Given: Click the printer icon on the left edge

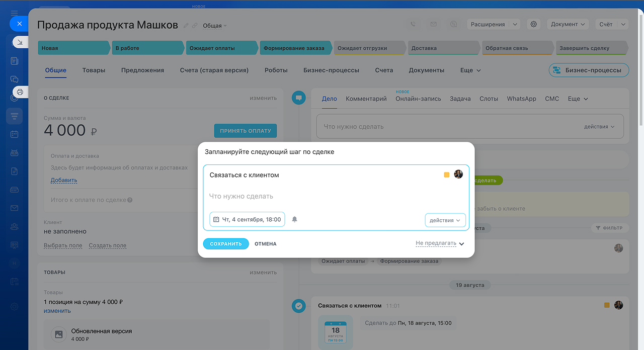Looking at the screenshot, I should point(20,92).
